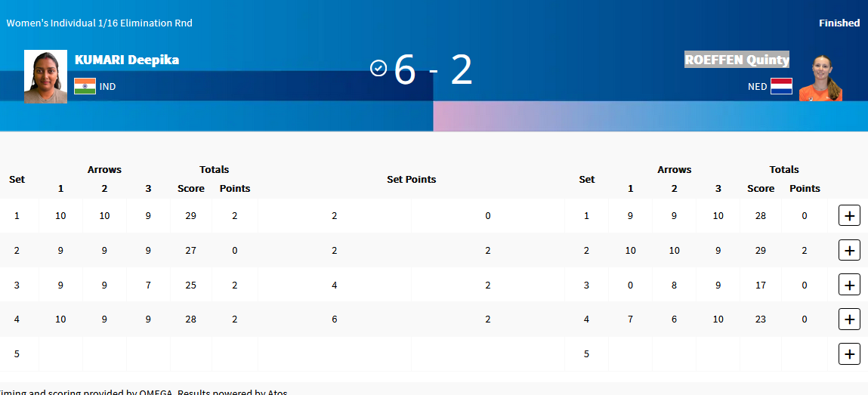
Task: Open KUMARI Deepika profile link
Action: coord(127,60)
